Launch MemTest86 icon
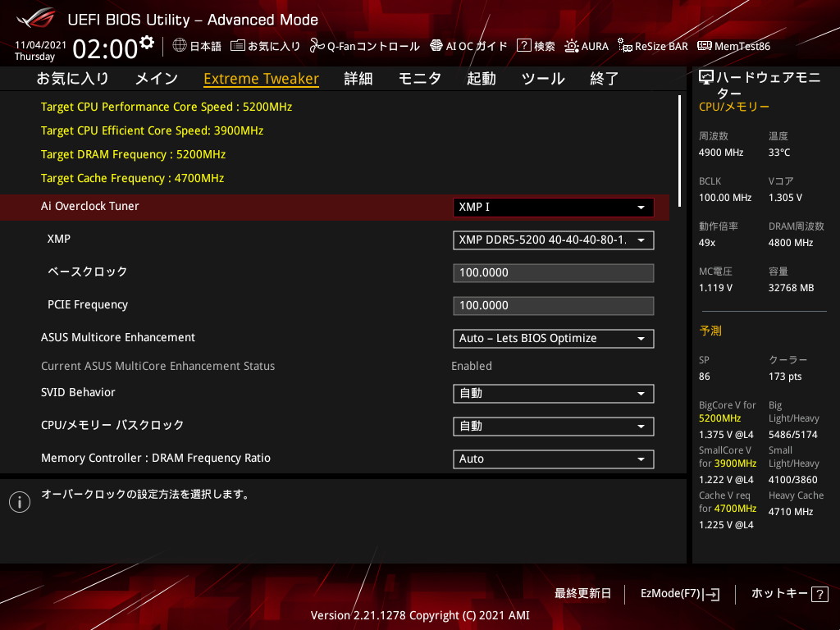840x630 pixels. (705, 46)
